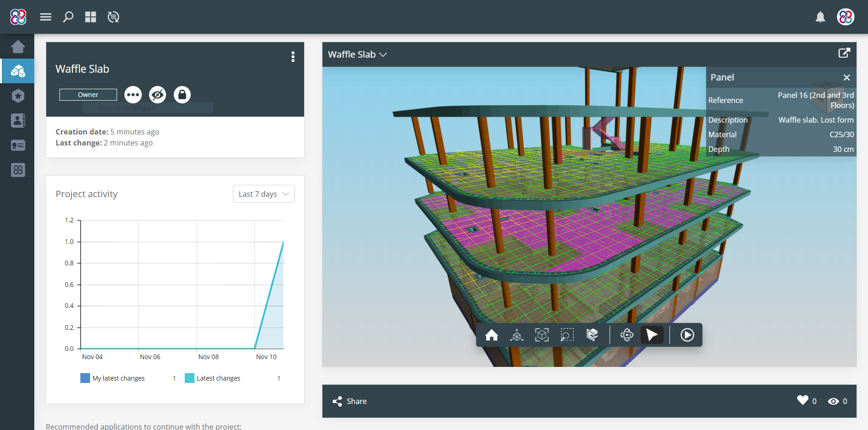Open the search magnifier in top bar
The image size is (868, 430).
[x=68, y=17]
